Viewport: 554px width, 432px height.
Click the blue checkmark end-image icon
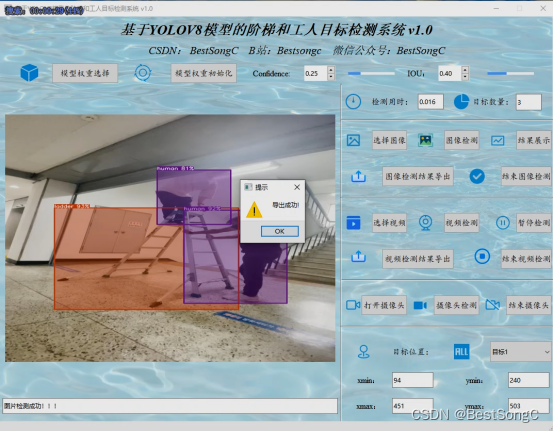[x=477, y=176]
